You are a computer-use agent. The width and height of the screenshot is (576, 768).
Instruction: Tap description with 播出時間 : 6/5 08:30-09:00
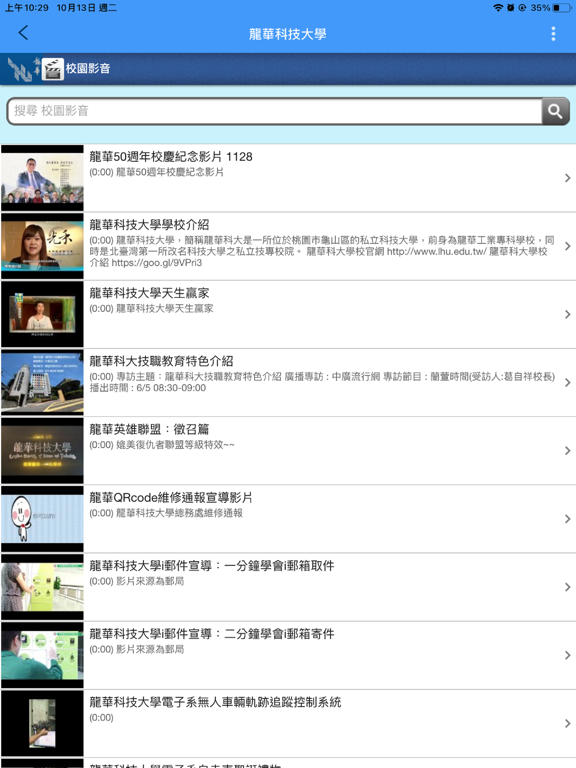coord(322,382)
